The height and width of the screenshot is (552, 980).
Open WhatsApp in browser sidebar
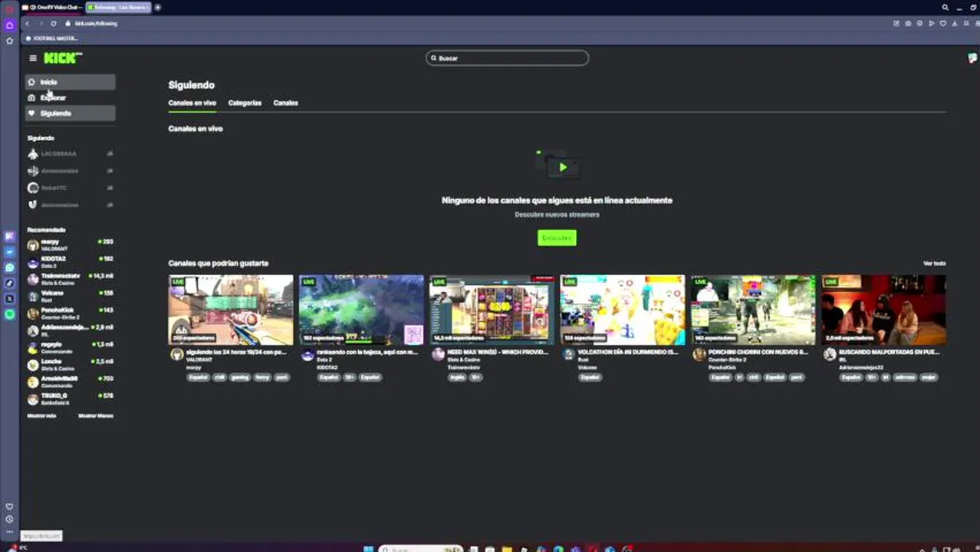click(x=10, y=268)
